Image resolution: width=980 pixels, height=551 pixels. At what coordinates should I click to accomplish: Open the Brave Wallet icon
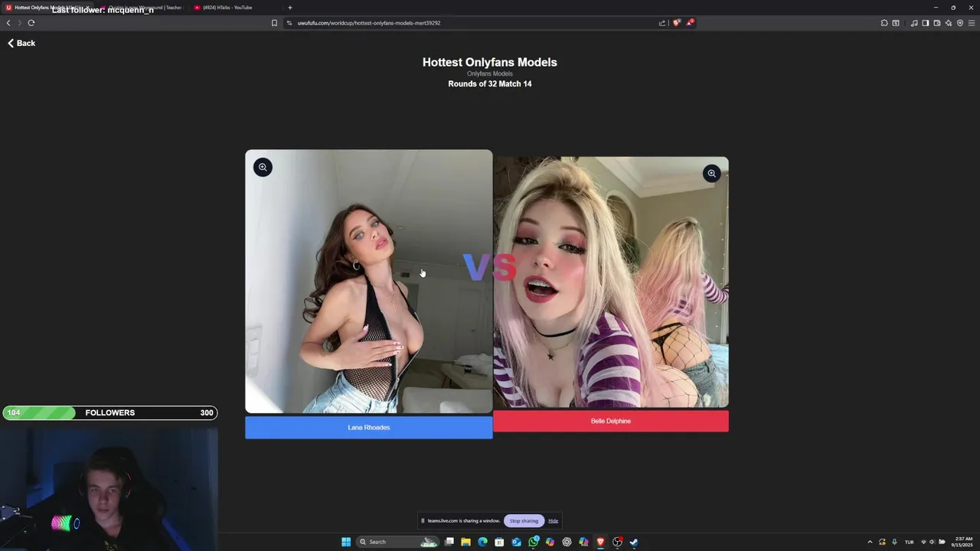937,23
